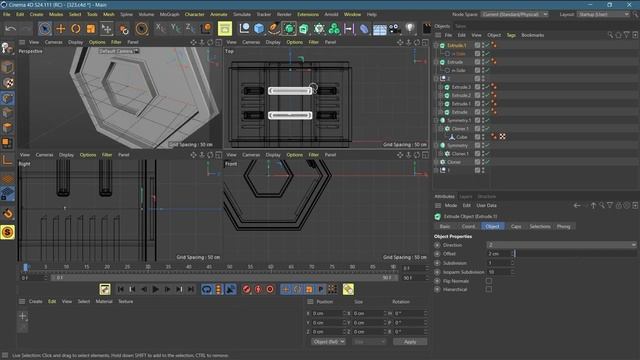
Task: Click the Subdivision value field
Action: pos(500,263)
